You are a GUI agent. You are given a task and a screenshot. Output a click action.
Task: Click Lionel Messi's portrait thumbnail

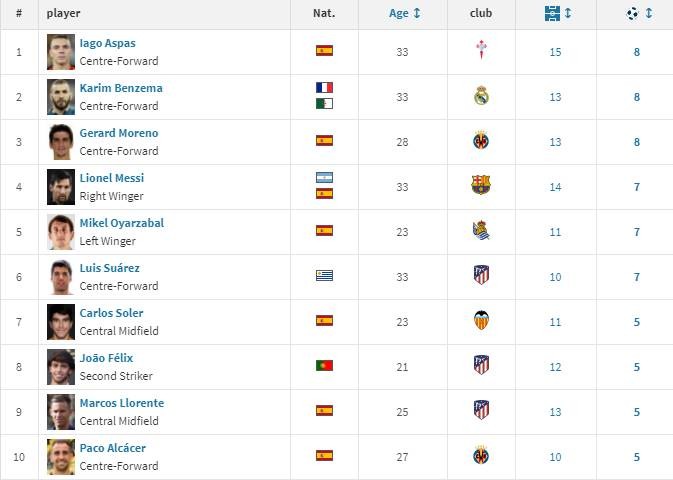point(61,187)
